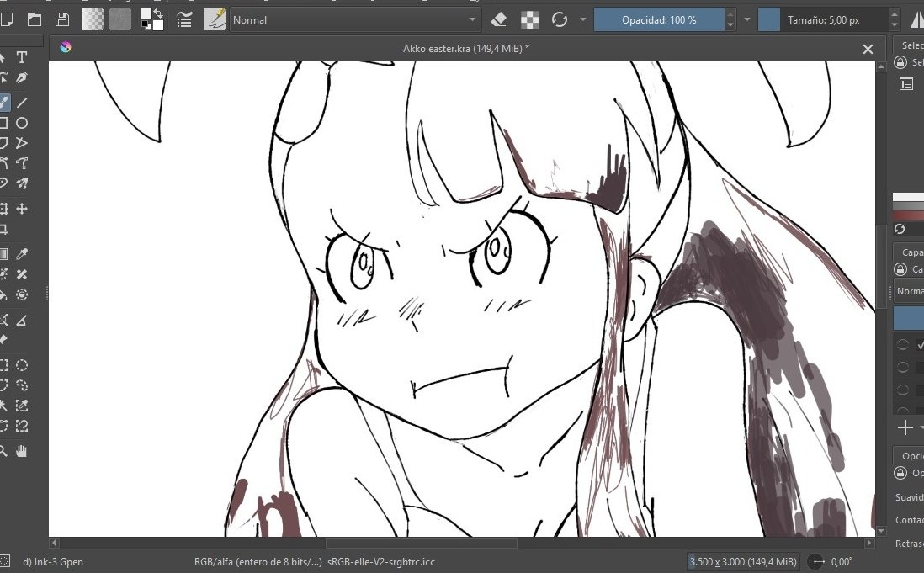Select the Enclose and Fill tool
Viewport: 924px width, 573px height.
tap(22, 294)
